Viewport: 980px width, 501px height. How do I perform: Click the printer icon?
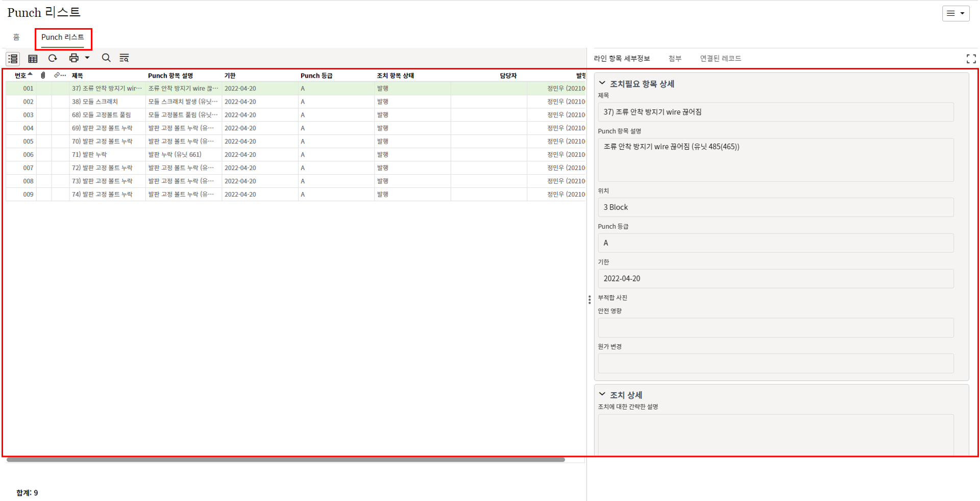click(74, 58)
